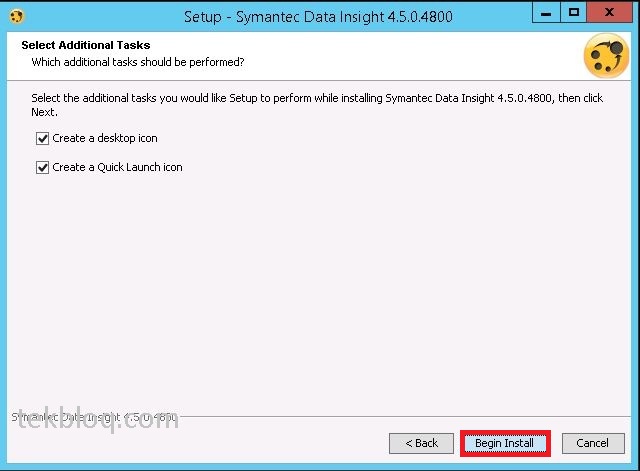The image size is (640, 471).
Task: Uncheck the Quick Launch icon checkbox box
Action: click(x=42, y=167)
